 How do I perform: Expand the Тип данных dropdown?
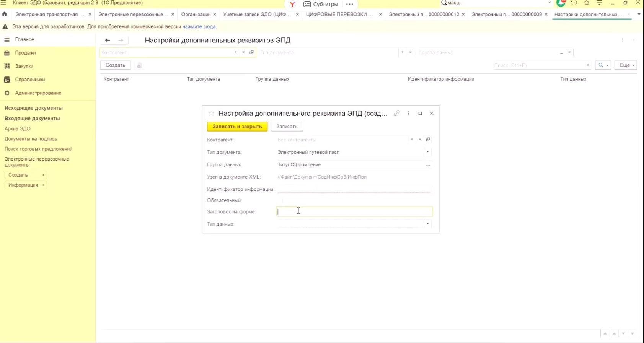point(427,224)
